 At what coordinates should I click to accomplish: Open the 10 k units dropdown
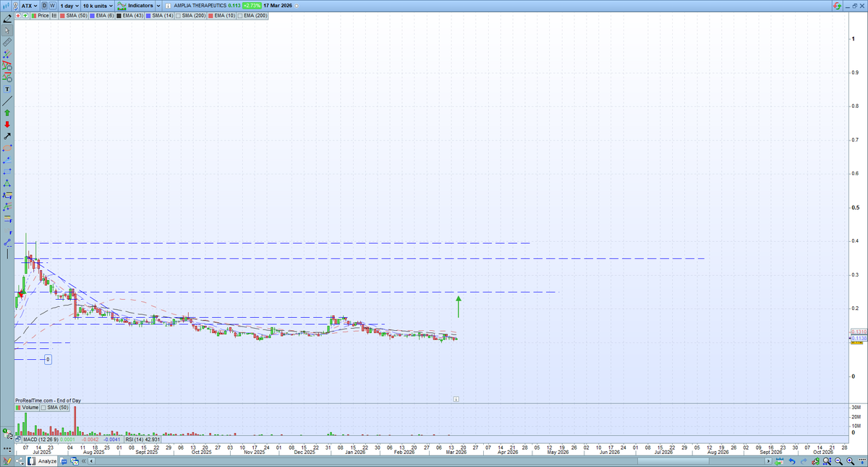pyautogui.click(x=98, y=5)
